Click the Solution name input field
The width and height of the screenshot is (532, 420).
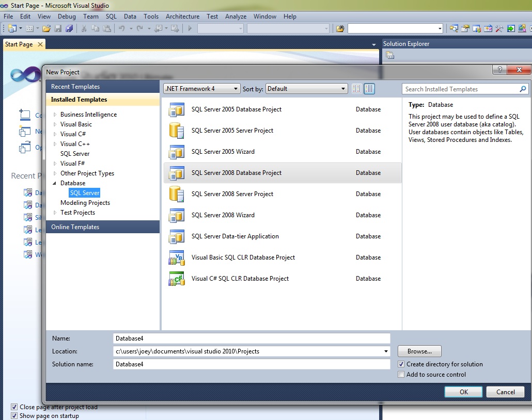(x=252, y=364)
